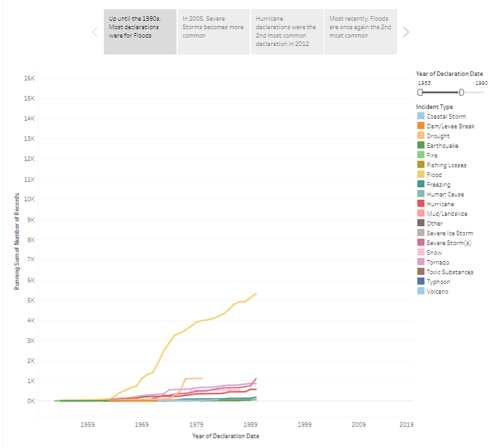Open the '2005, Severe Storms' story tab
The height and width of the screenshot is (448, 503).
pyautogui.click(x=214, y=32)
